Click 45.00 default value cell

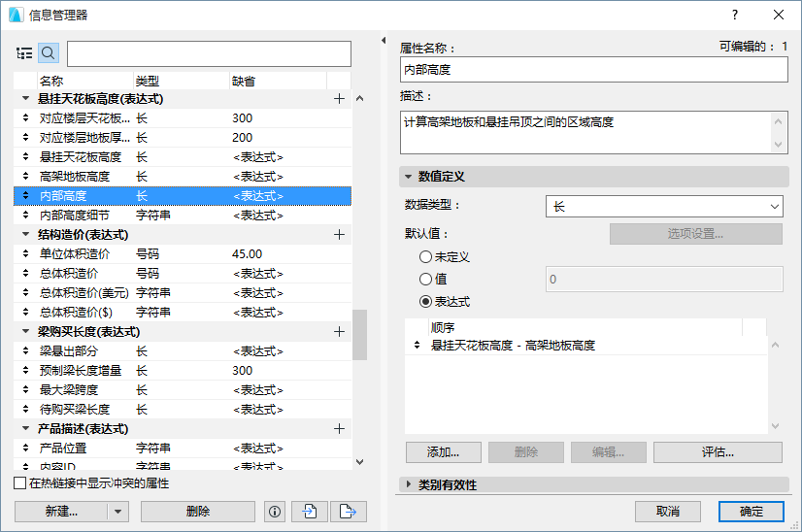click(x=247, y=254)
